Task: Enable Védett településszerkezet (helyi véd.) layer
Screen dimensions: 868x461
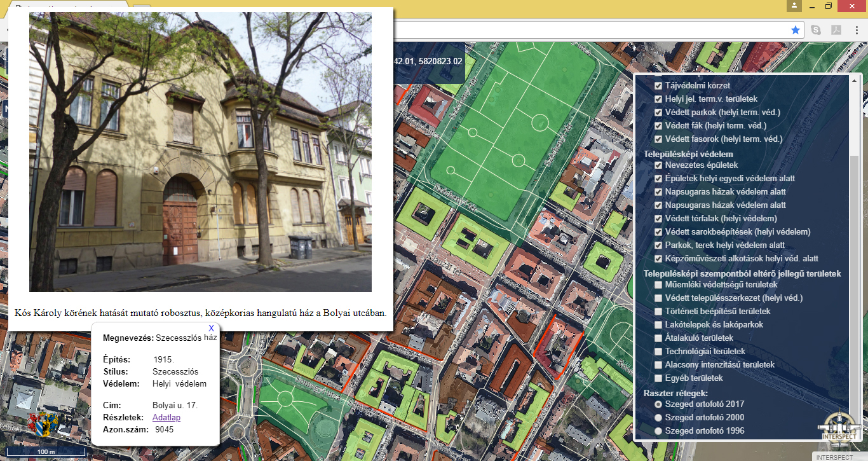Action: tap(659, 298)
